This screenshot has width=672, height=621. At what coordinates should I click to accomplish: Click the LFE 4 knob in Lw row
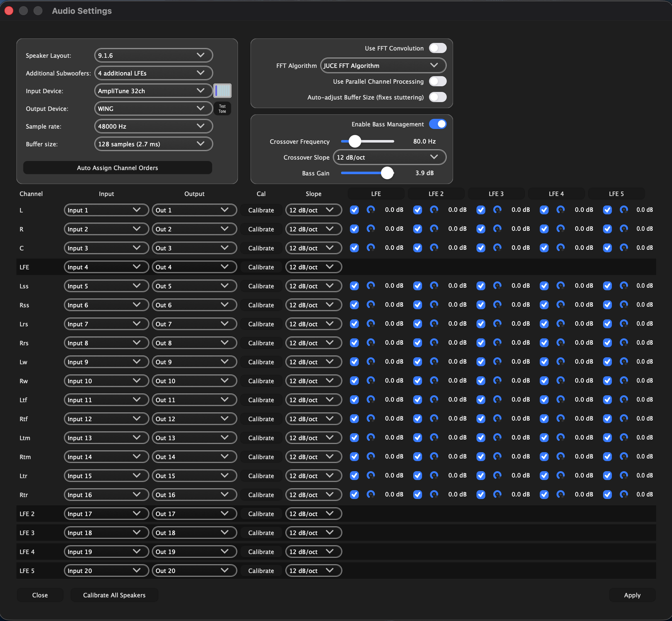[x=560, y=362]
